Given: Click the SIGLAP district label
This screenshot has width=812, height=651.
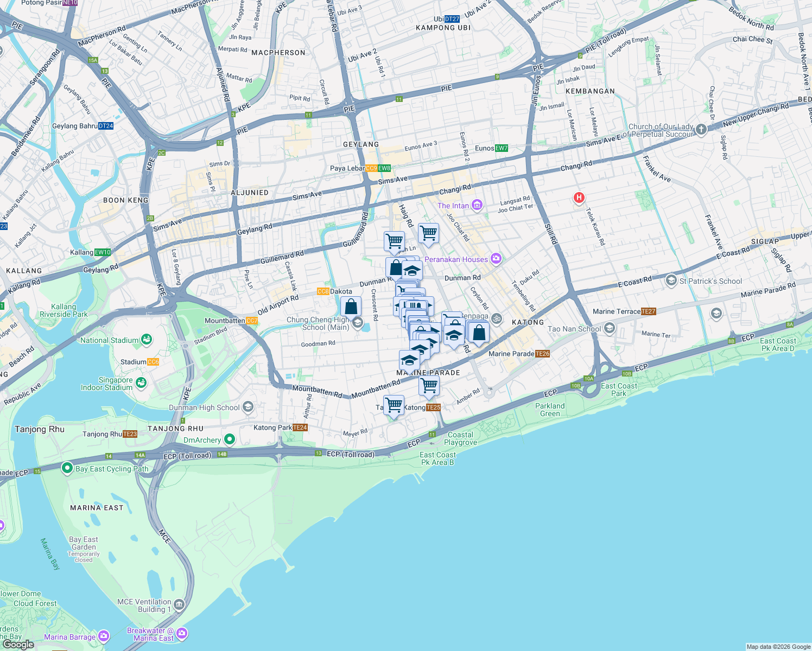Looking at the screenshot, I should [x=765, y=241].
